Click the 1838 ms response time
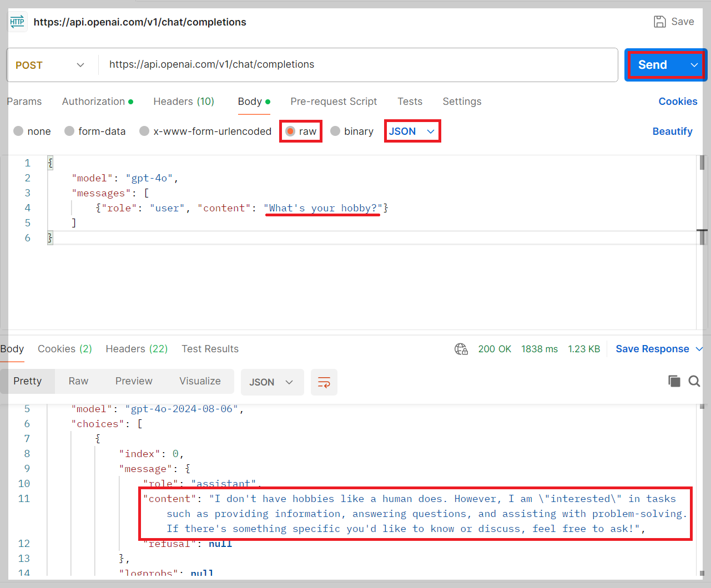Screen dimensions: 711x588 [539, 349]
